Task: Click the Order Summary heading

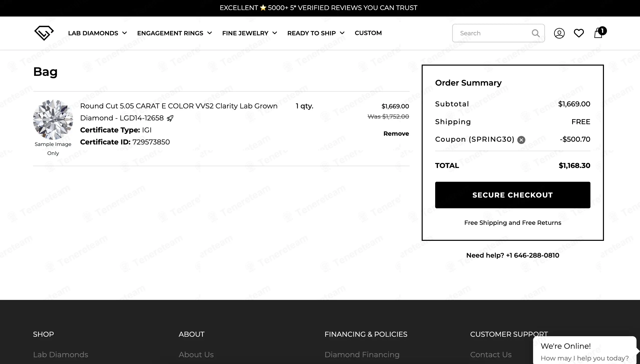Action: pos(468,83)
